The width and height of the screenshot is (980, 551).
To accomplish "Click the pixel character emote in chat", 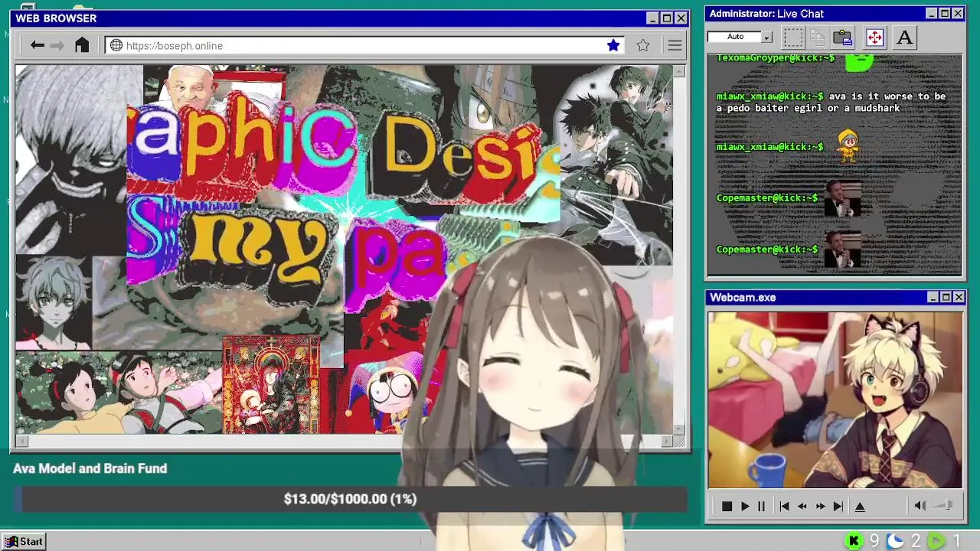I will click(848, 145).
